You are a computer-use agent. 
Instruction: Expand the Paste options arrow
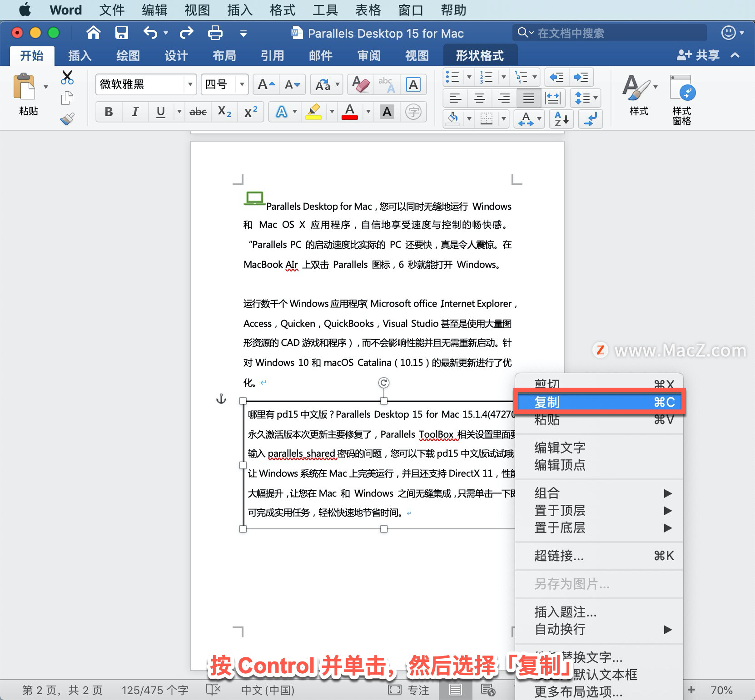tap(46, 87)
